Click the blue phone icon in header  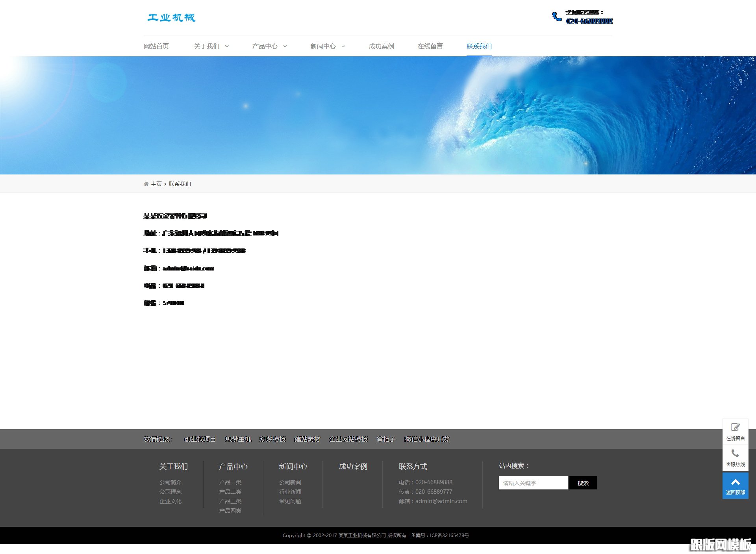(x=556, y=17)
